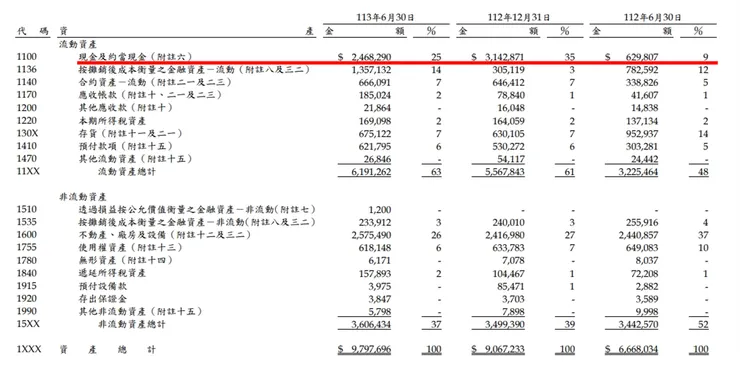
Task: Select the 112年6月30日 column header
Action: [653, 17]
